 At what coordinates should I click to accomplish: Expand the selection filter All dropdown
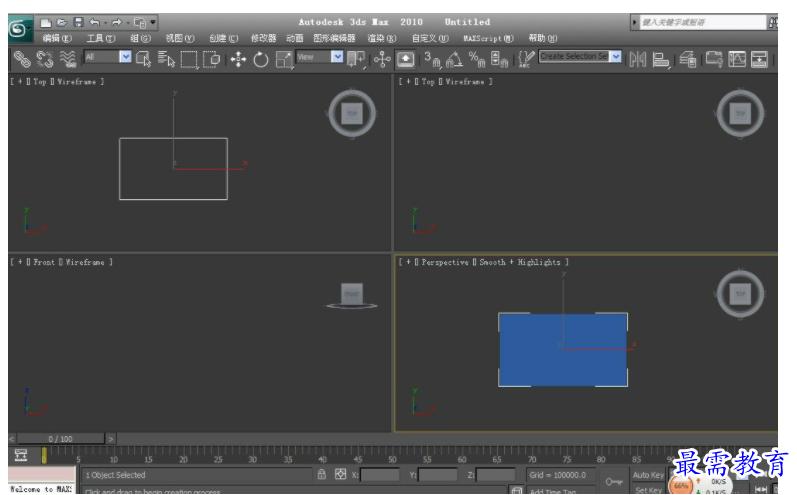point(126,56)
